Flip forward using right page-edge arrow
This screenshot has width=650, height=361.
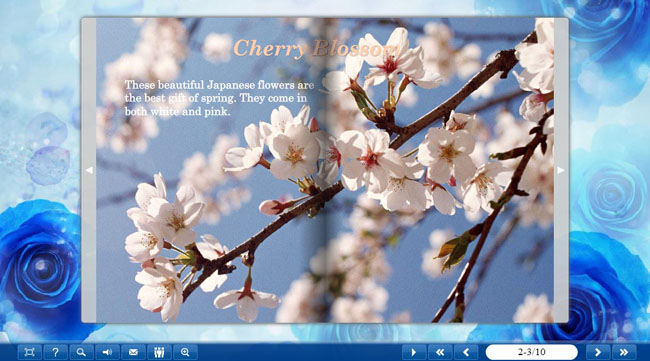click(x=560, y=170)
